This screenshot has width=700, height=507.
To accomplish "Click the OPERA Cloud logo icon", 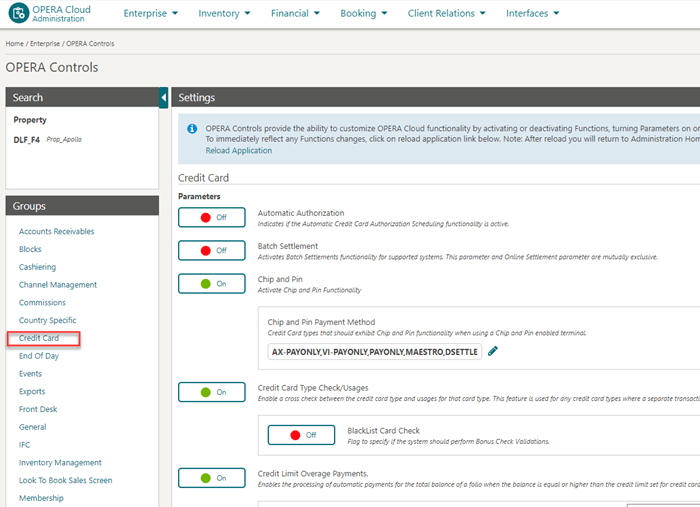I will point(18,13).
